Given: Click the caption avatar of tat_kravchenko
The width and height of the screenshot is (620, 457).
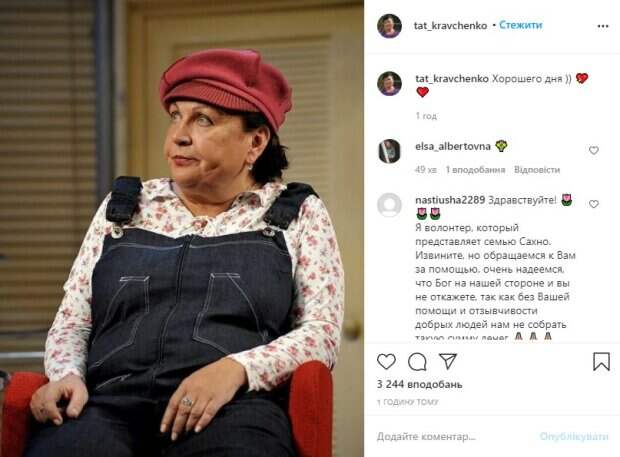Looking at the screenshot, I should pos(389,83).
